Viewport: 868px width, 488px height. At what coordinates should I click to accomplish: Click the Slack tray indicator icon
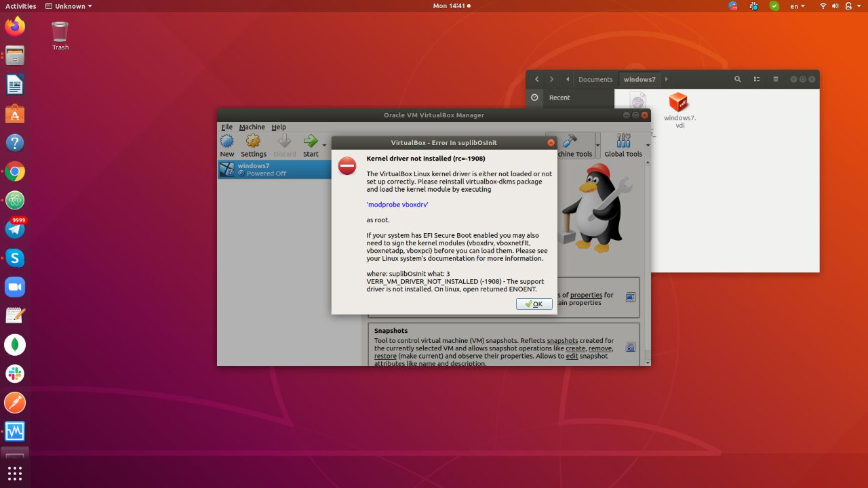[753, 6]
